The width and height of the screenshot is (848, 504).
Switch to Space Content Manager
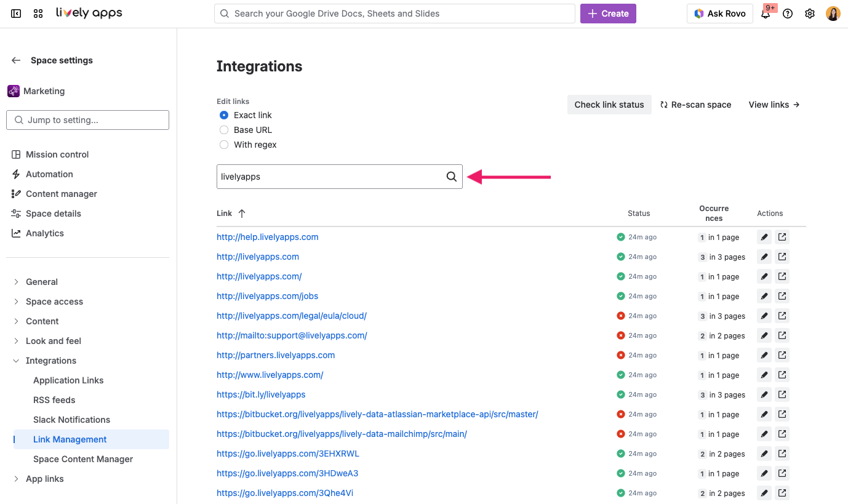pyautogui.click(x=82, y=458)
